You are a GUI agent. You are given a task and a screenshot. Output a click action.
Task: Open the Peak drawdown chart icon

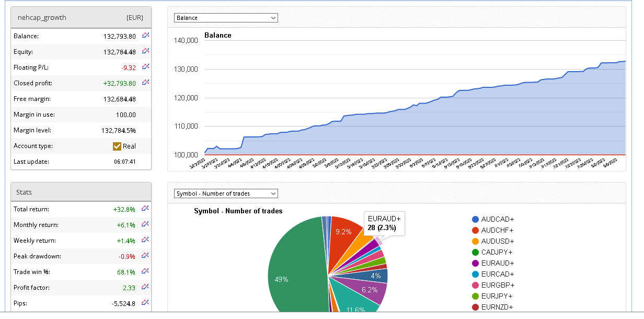coord(146,256)
